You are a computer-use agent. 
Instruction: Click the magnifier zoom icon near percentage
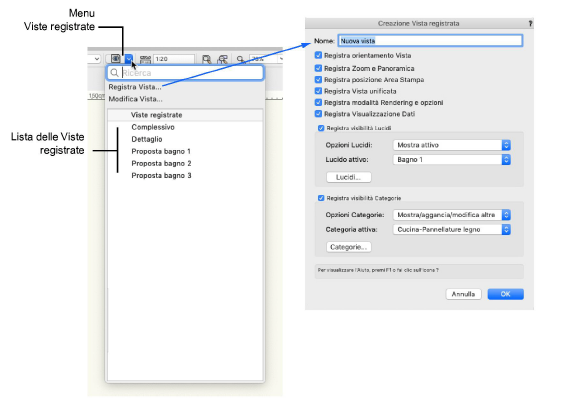point(240,59)
